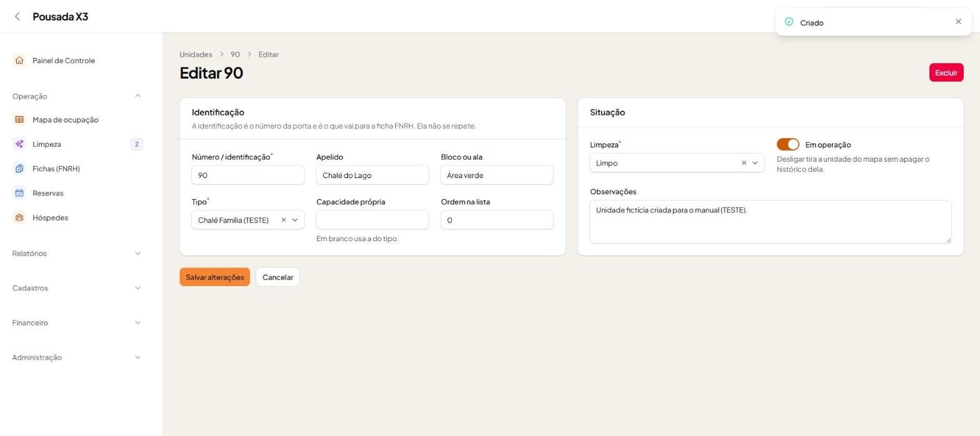
Task: Click the Número / identificação field
Action: [247, 175]
